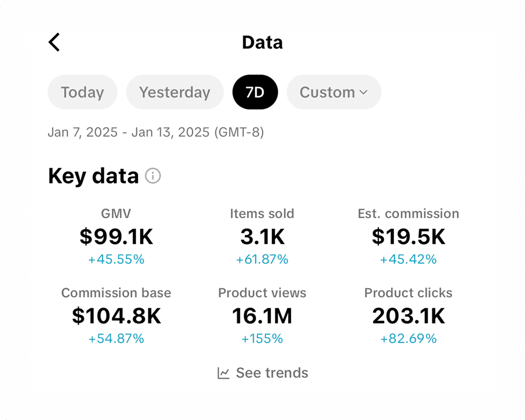
Task: Click the +155% product views change
Action: [262, 339]
